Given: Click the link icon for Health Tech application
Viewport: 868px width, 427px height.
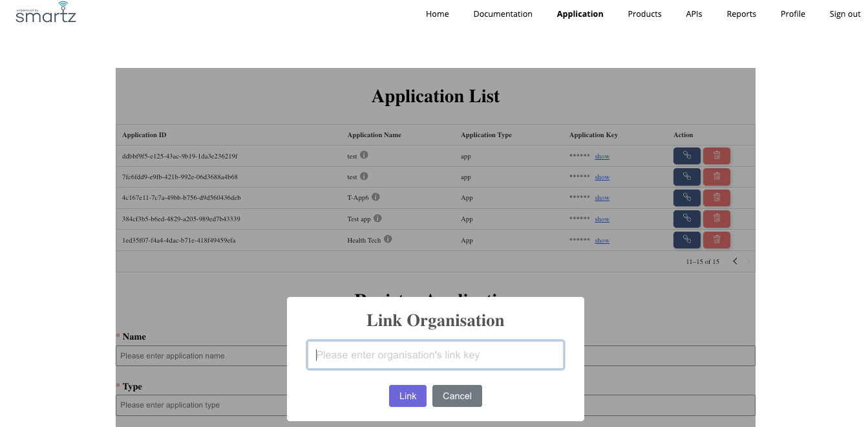Looking at the screenshot, I should click(686, 240).
